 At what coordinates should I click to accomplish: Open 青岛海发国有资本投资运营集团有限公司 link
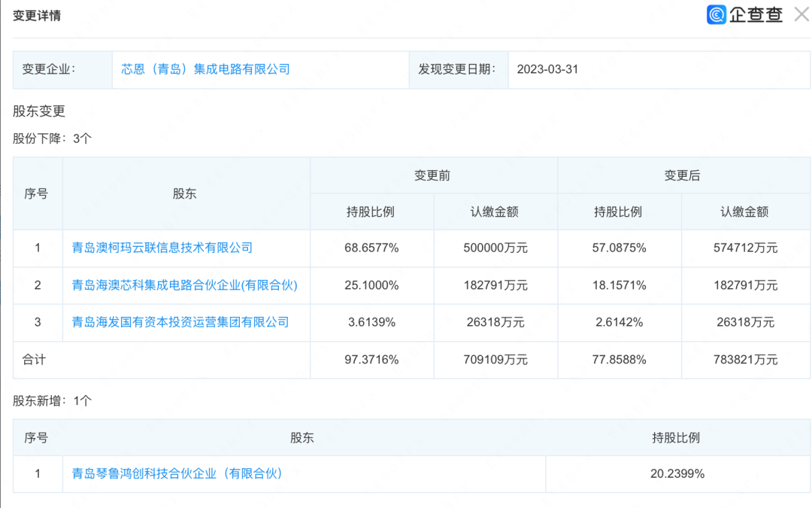click(180, 322)
